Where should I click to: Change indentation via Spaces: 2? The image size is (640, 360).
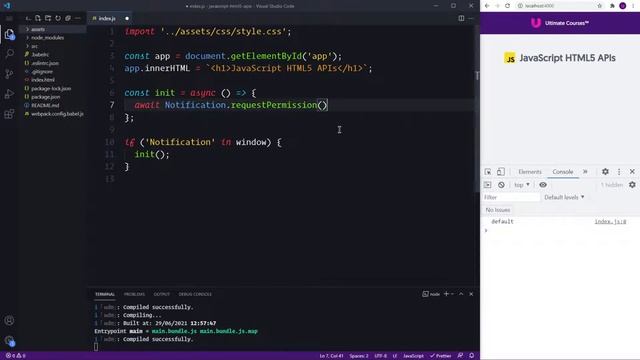(359, 356)
